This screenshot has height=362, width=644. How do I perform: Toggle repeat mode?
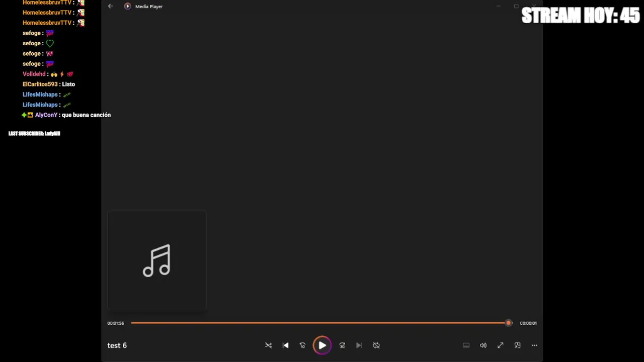point(376,345)
